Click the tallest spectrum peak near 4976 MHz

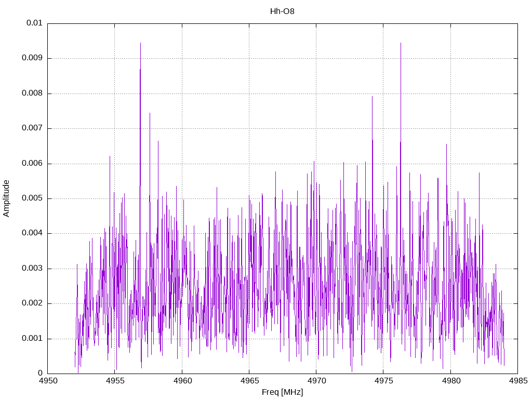pyautogui.click(x=401, y=44)
